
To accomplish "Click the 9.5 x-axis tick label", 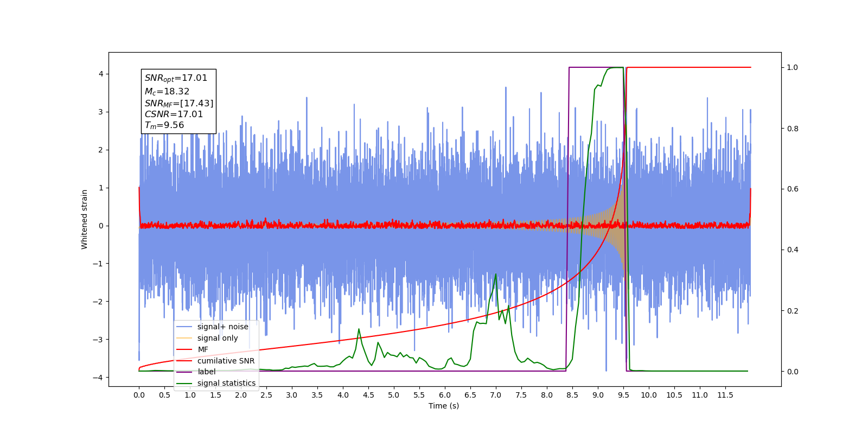I will [623, 395].
